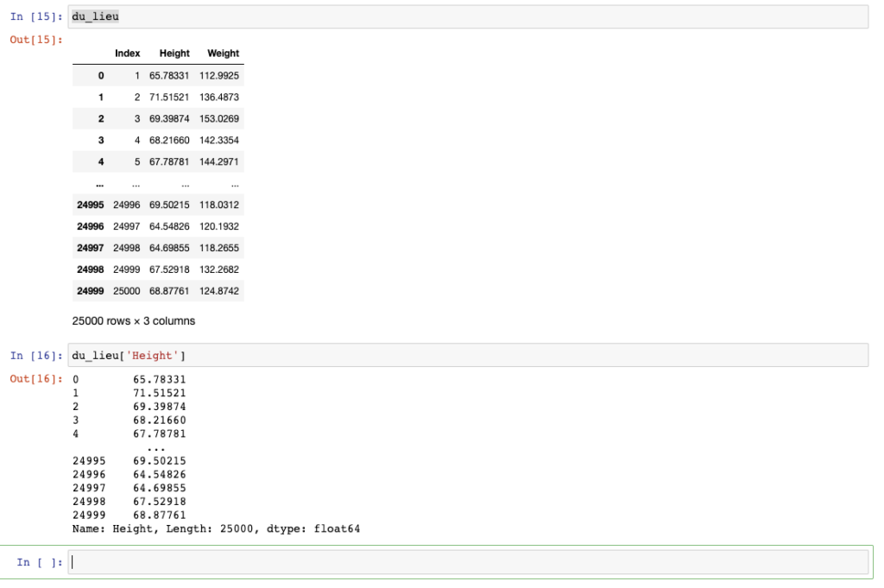
Task: Select the In [15] prompt label
Action: coord(35,17)
